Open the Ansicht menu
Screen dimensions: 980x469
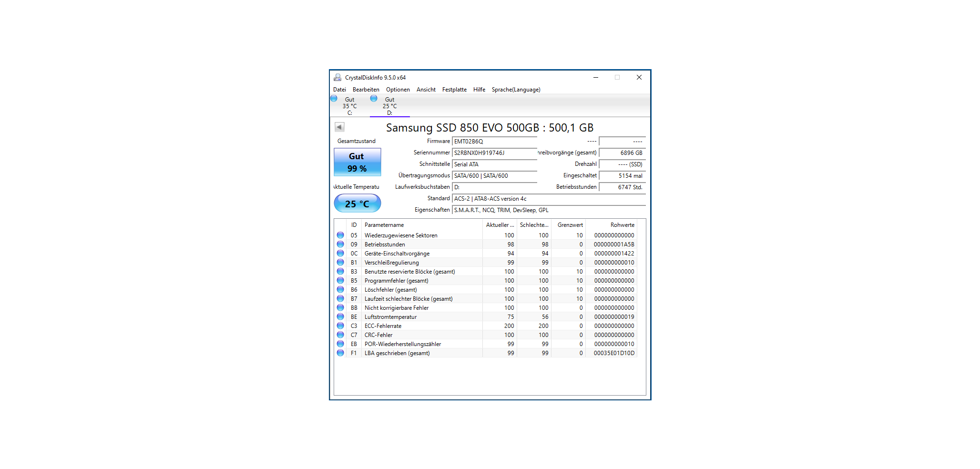click(426, 90)
